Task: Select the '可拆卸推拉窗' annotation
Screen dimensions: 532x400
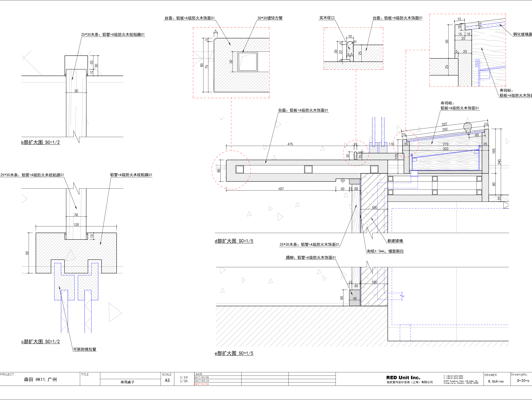Action: click(x=85, y=349)
